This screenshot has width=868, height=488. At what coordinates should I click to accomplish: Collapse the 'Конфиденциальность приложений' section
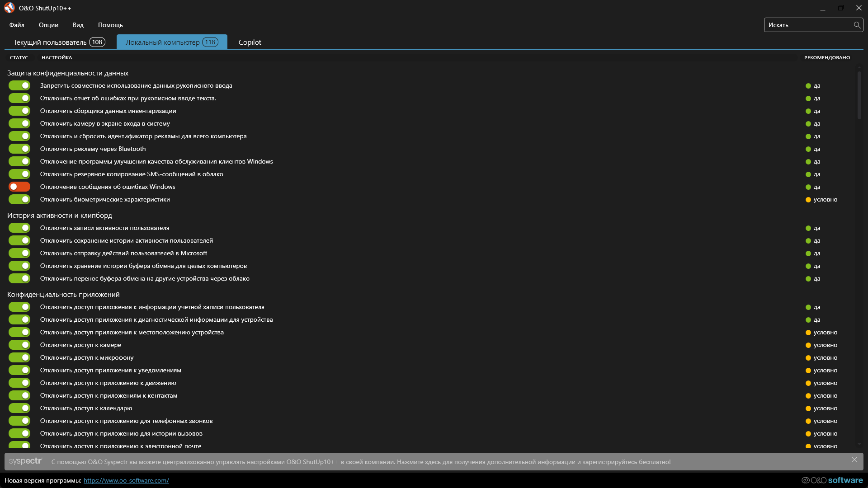pyautogui.click(x=63, y=295)
